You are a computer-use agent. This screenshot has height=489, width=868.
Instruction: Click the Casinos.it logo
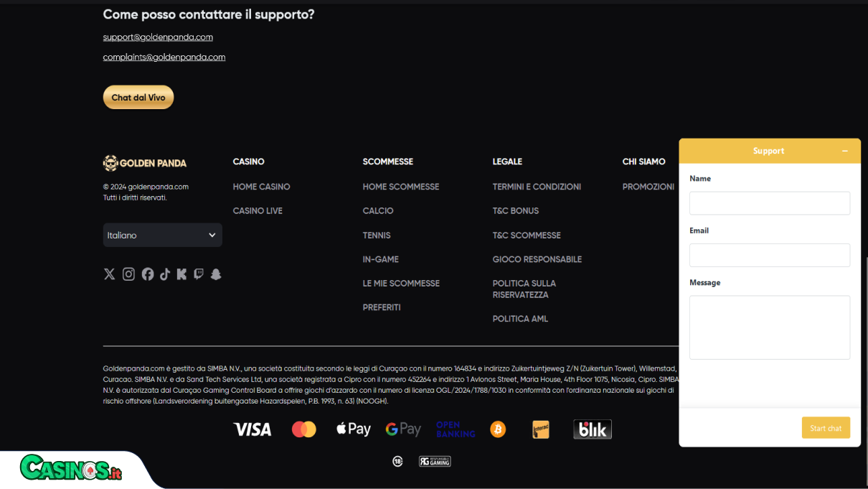coord(71,469)
